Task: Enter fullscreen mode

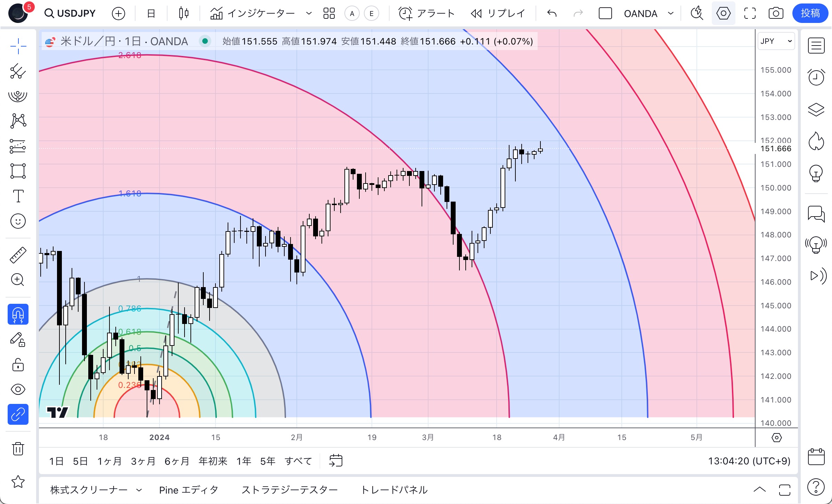Action: [750, 14]
